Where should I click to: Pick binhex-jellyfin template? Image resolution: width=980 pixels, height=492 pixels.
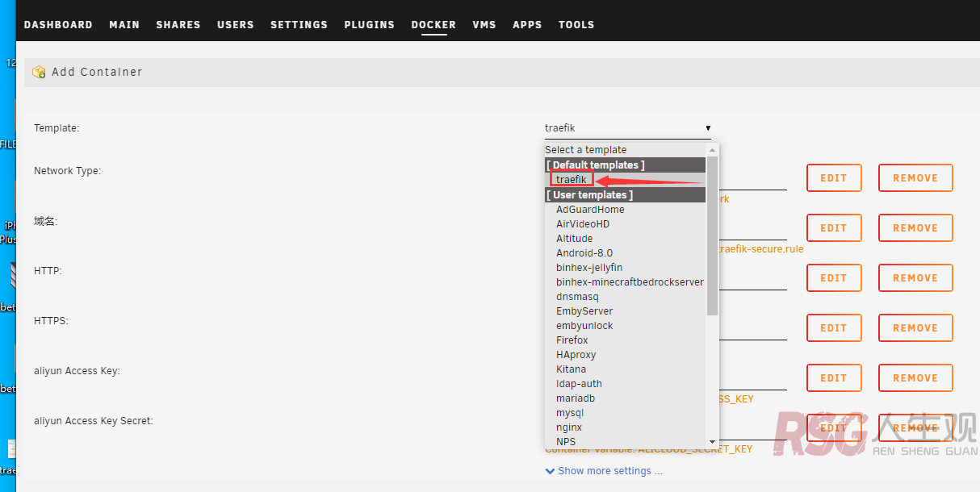(x=625, y=268)
